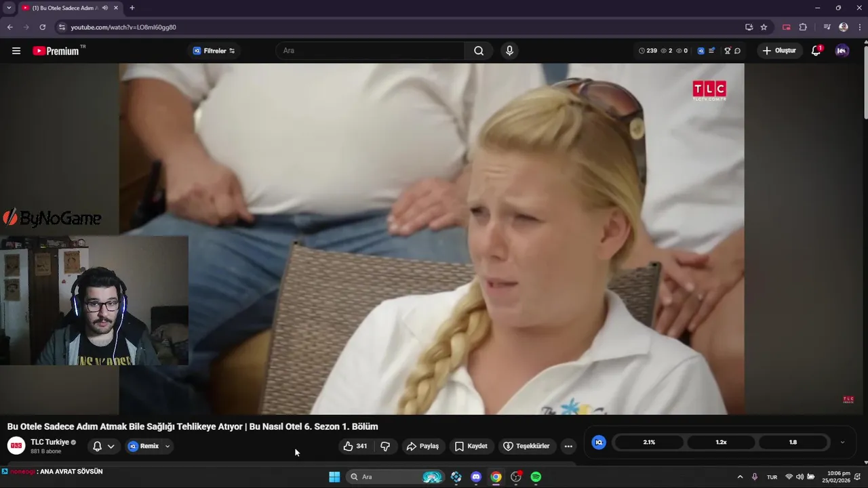Open Discord from the taskbar

[x=476, y=477]
